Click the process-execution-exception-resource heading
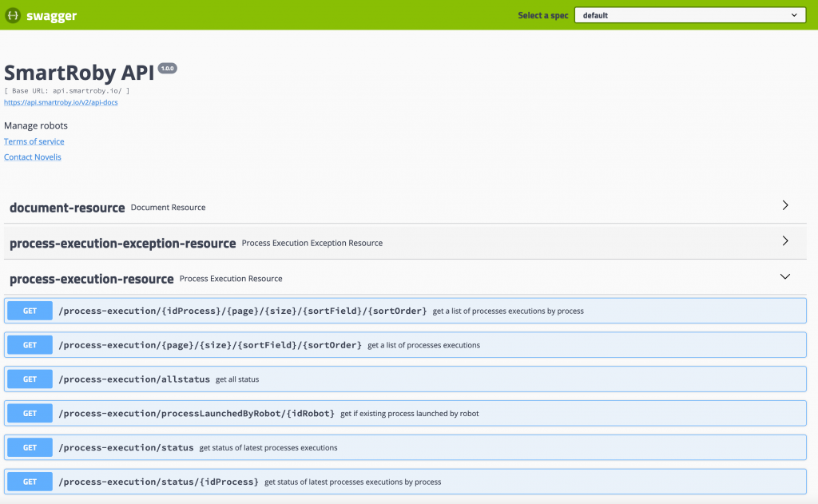 coord(122,243)
